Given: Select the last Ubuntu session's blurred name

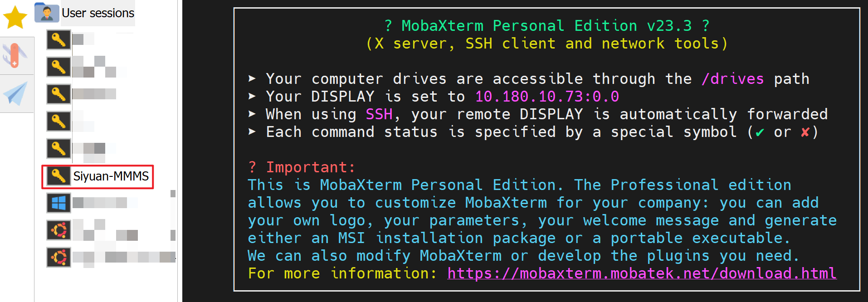Looking at the screenshot, I should coord(123,258).
